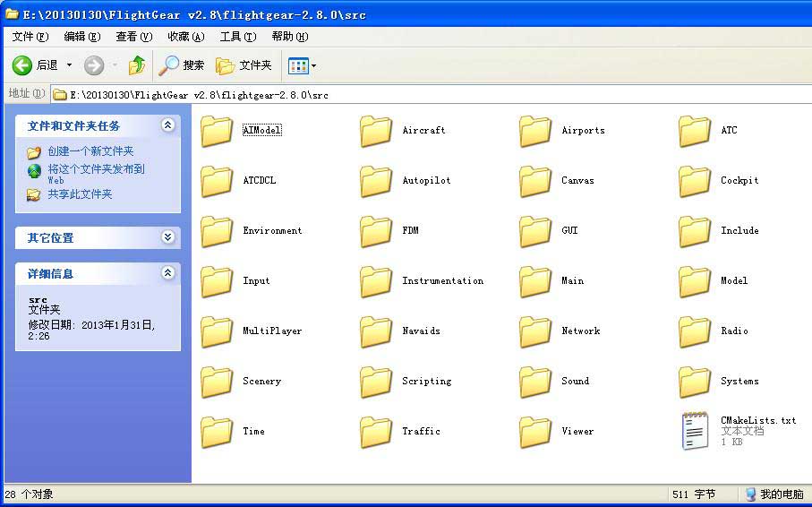
Task: Click the grayed Forward arrow button
Action: [94, 65]
